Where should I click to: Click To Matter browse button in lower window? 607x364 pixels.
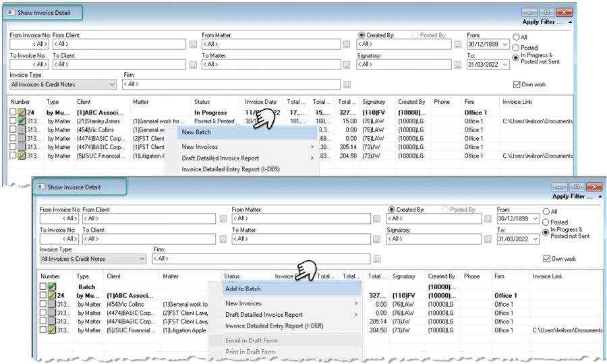(376, 239)
